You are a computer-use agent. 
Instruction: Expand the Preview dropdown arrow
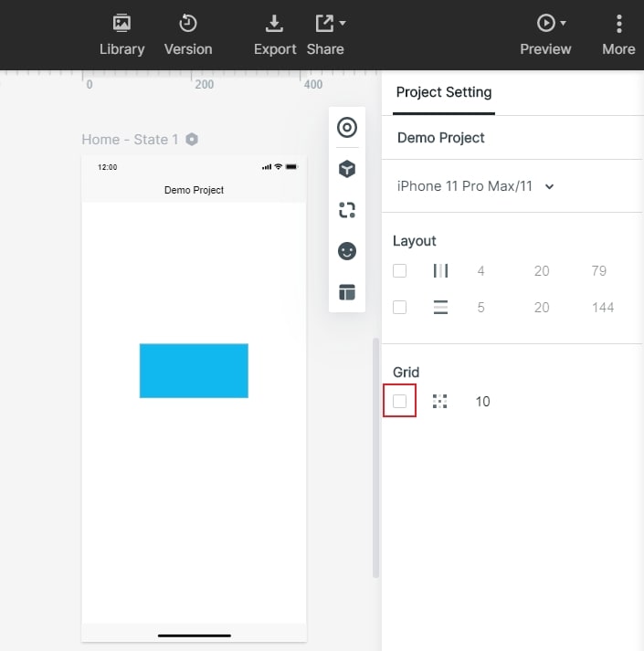click(563, 23)
